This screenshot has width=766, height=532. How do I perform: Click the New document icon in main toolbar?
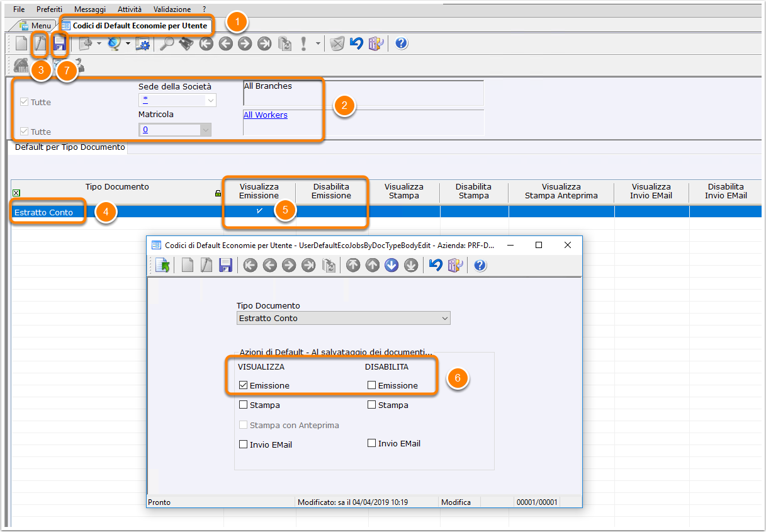[x=21, y=43]
